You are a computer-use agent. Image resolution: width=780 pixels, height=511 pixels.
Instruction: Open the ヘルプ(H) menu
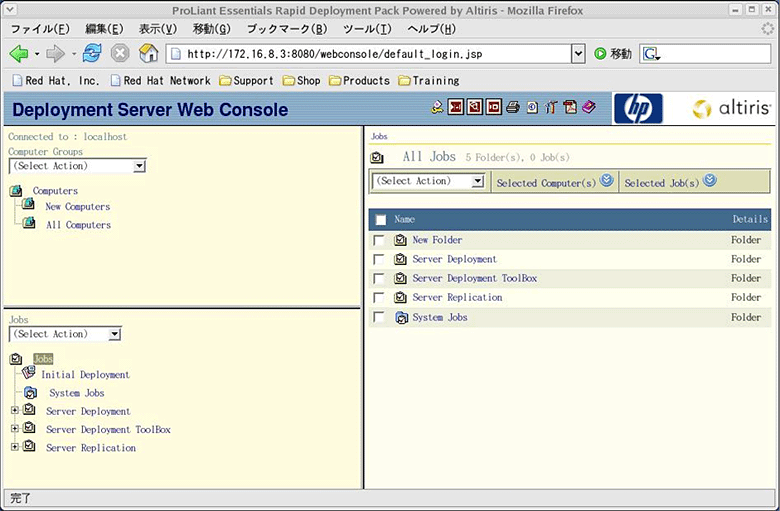coord(431,29)
